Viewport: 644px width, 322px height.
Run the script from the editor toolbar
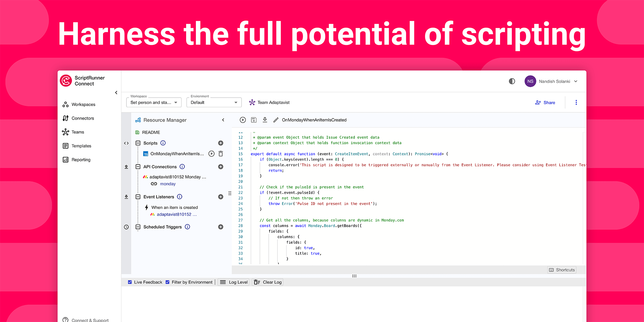point(243,120)
